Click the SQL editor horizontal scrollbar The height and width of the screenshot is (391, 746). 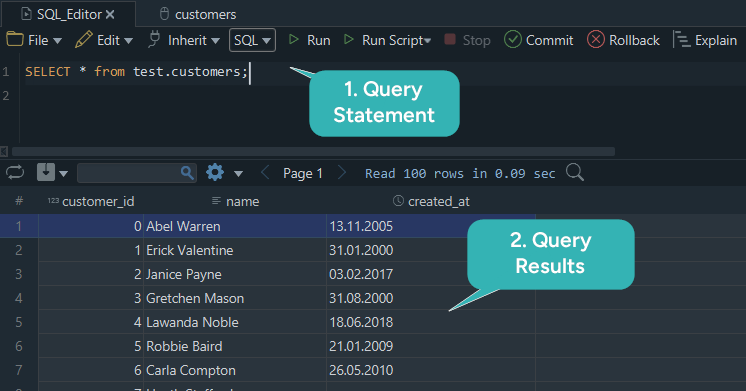pyautogui.click(x=313, y=152)
